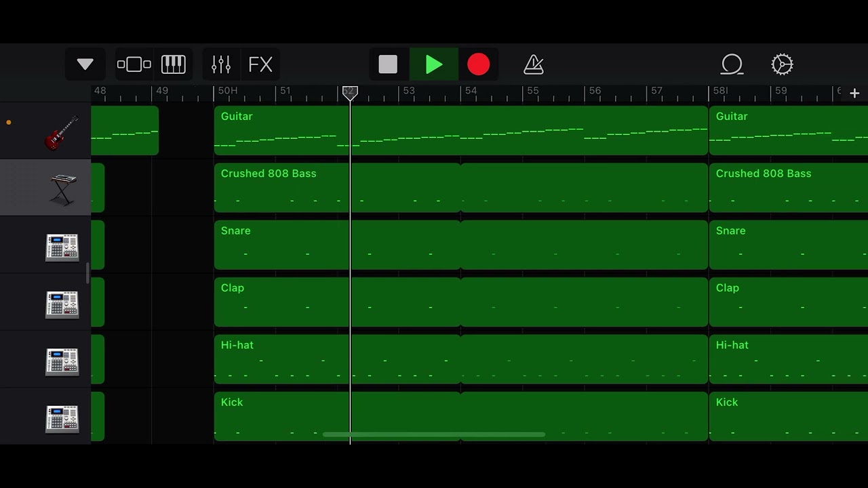
Task: Select the keyboard track for Crushed 808 Bass
Action: pyautogui.click(x=62, y=189)
